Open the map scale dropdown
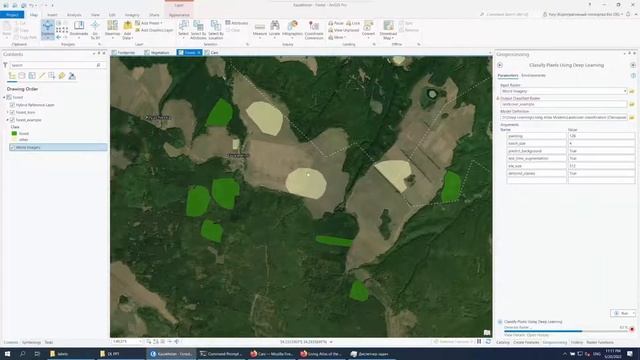The width and height of the screenshot is (640, 360). pyautogui.click(x=140, y=341)
